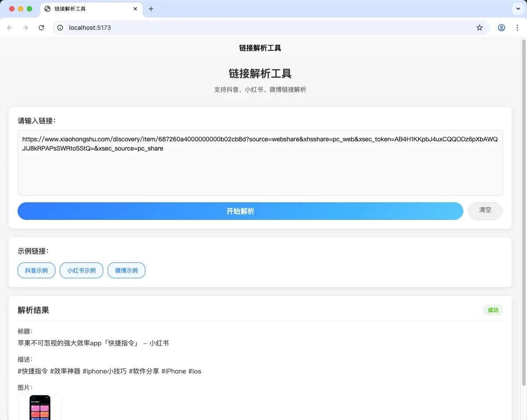This screenshot has height=420, width=527.
Task: Click the localhost:5173 address bar
Action: [263, 28]
